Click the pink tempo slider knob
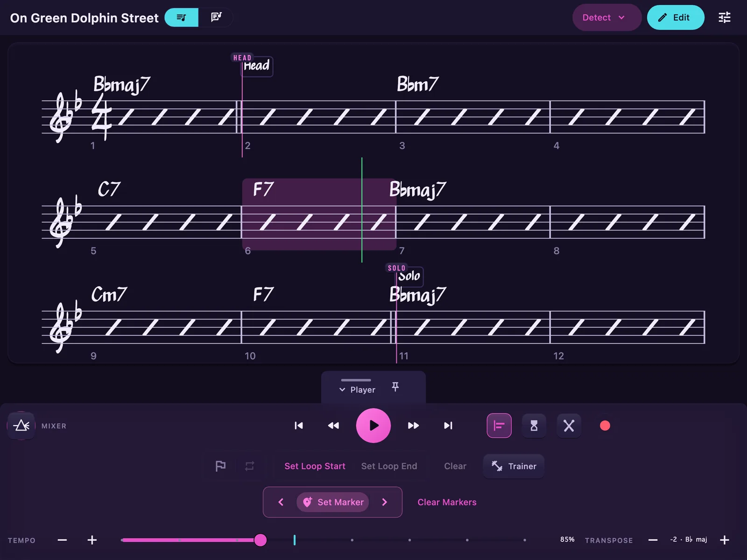Image resolution: width=747 pixels, height=560 pixels. [x=261, y=540]
